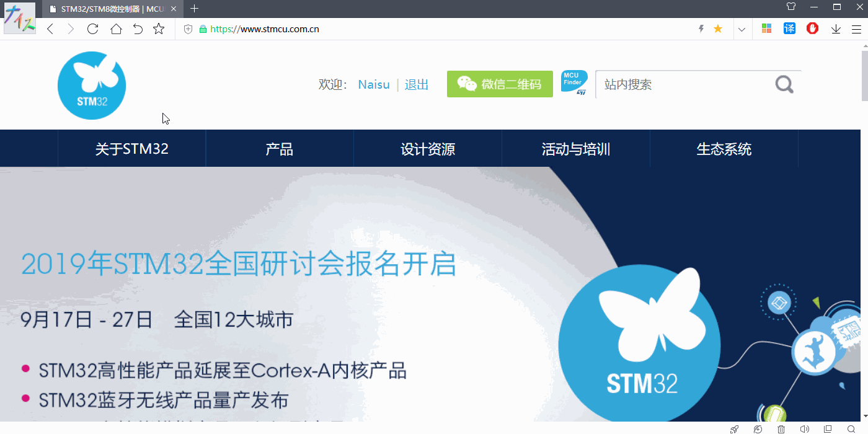This screenshot has width=868, height=434.
Task: Toggle the status bar sound speaker icon
Action: click(804, 428)
